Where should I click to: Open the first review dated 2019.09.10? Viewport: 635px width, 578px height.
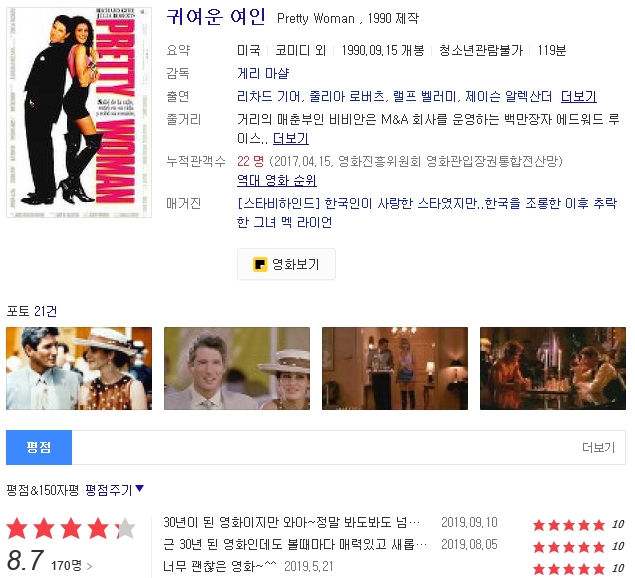(291, 523)
